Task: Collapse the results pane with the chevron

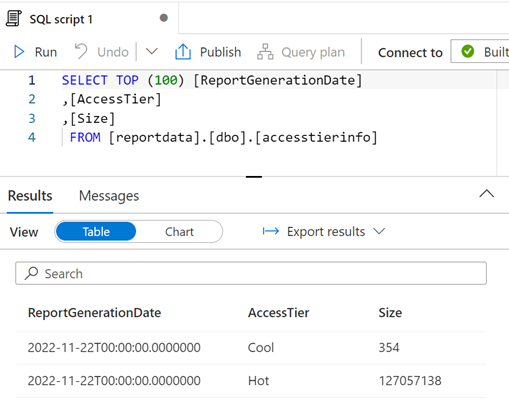Action: [x=486, y=194]
